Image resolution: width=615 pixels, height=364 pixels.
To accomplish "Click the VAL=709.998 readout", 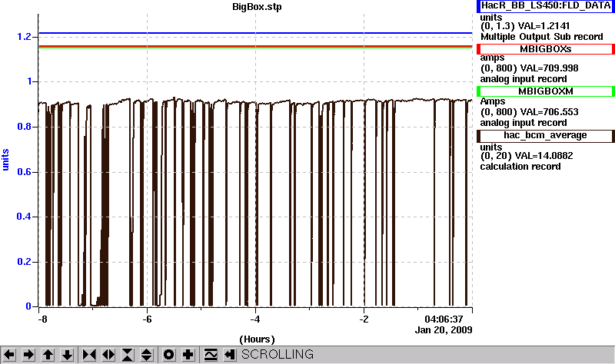I will (x=549, y=68).
